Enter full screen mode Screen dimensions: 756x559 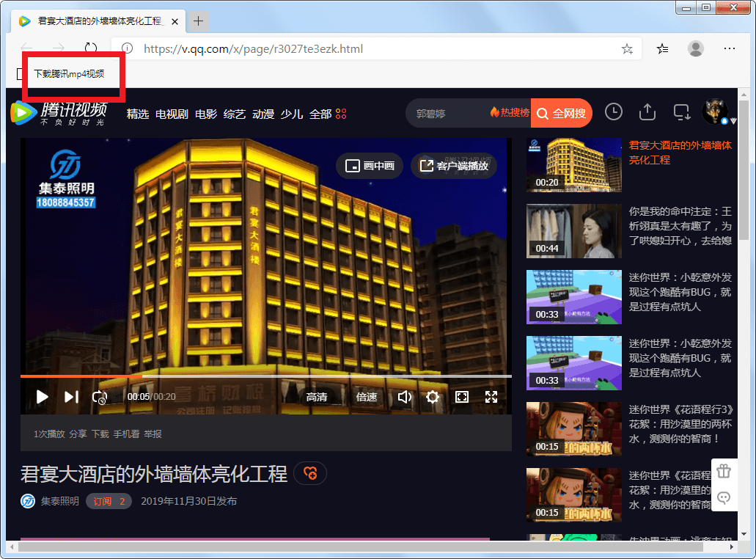click(x=491, y=397)
